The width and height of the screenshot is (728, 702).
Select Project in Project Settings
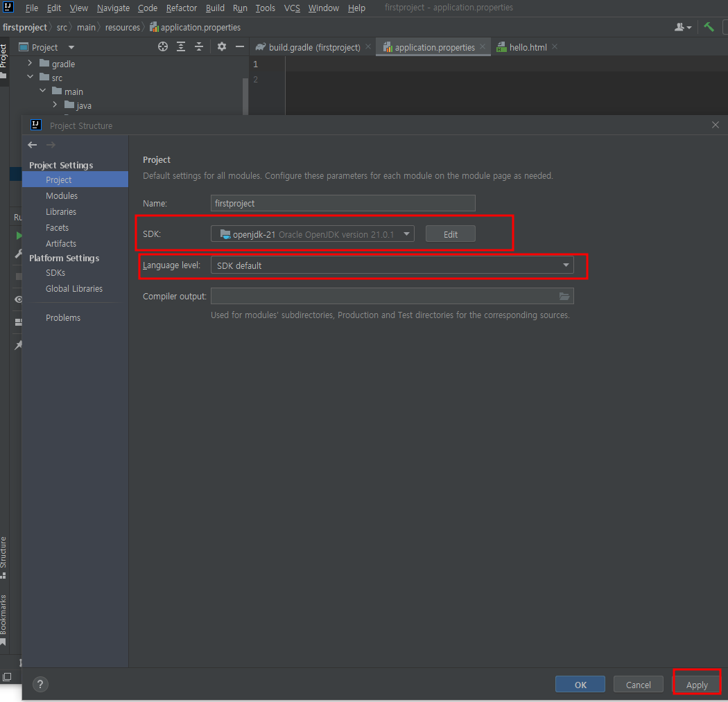pyautogui.click(x=75, y=179)
